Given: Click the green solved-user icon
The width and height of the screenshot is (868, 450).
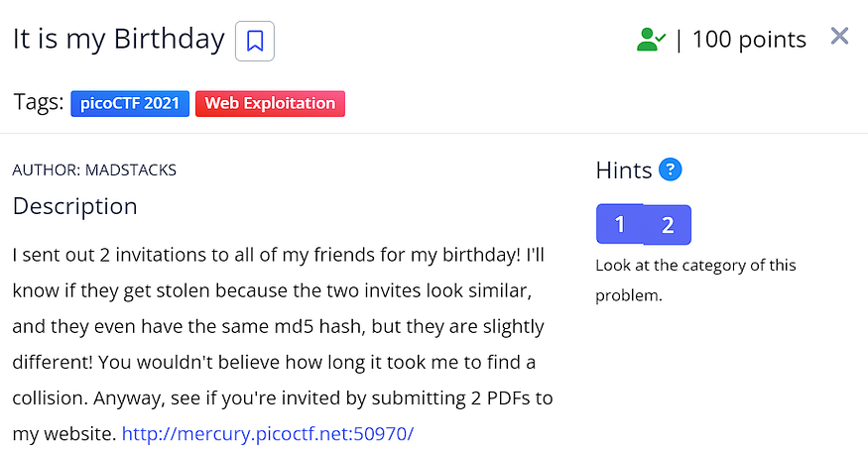Looking at the screenshot, I should (651, 40).
